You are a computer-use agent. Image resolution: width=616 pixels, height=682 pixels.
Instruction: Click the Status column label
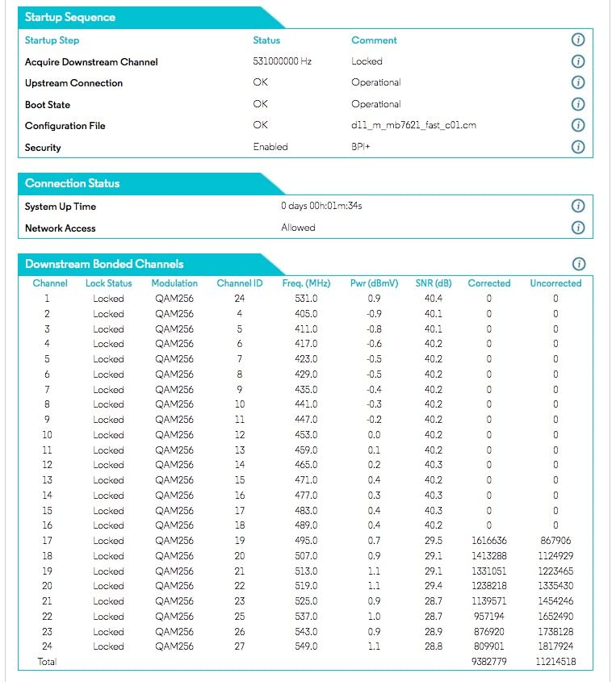[x=266, y=40]
